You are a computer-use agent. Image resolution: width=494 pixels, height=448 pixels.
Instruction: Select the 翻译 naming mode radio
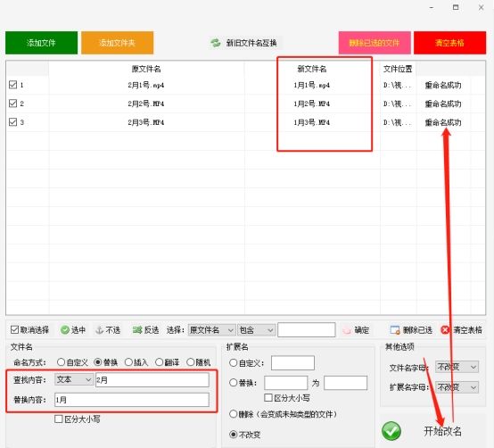click(159, 362)
